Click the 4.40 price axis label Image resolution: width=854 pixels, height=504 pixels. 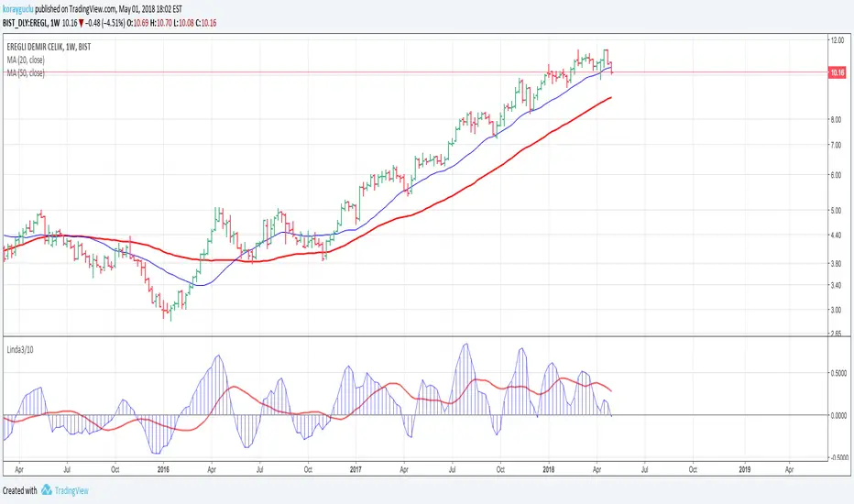(x=836, y=236)
